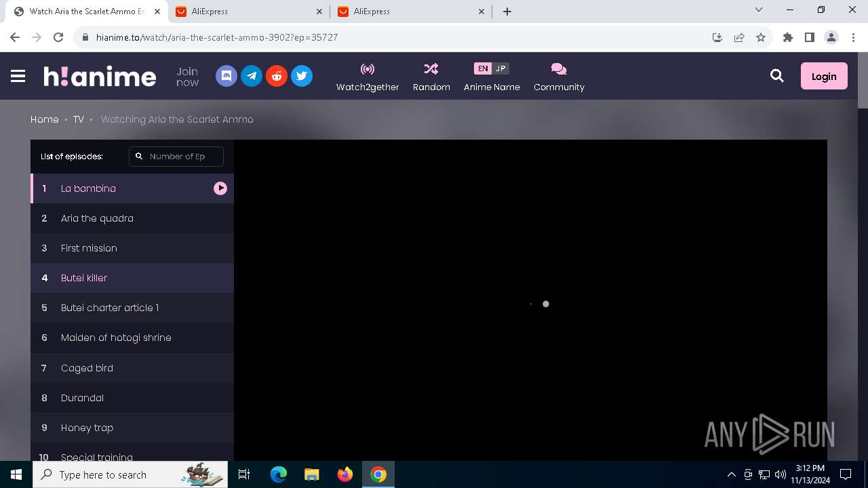Pick a Random anime
This screenshot has height=488, width=868.
click(x=431, y=77)
